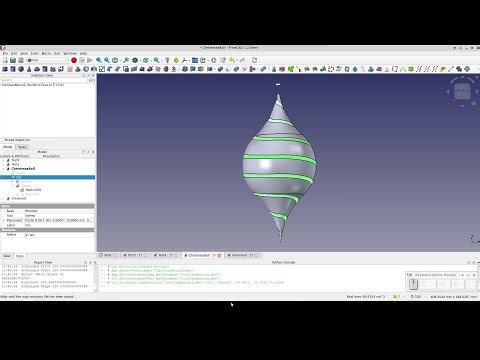Switch to the Tasks tab
Viewport: 480px width, 360px height.
click(x=22, y=147)
